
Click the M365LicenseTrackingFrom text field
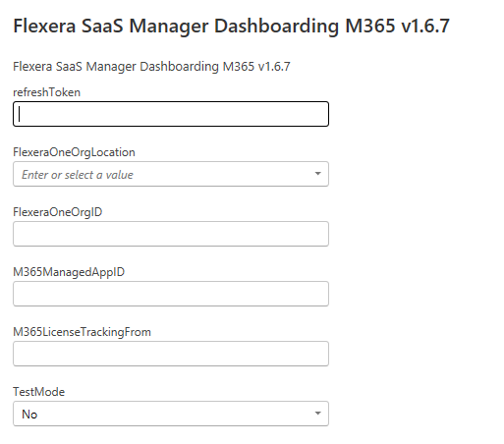tap(171, 354)
